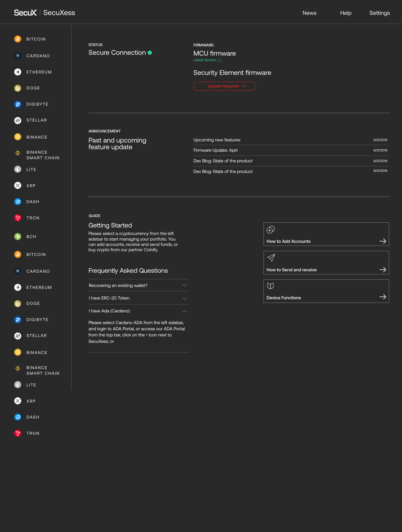
Task: Click the plus icon on Add Accounts card
Action: (x=271, y=230)
